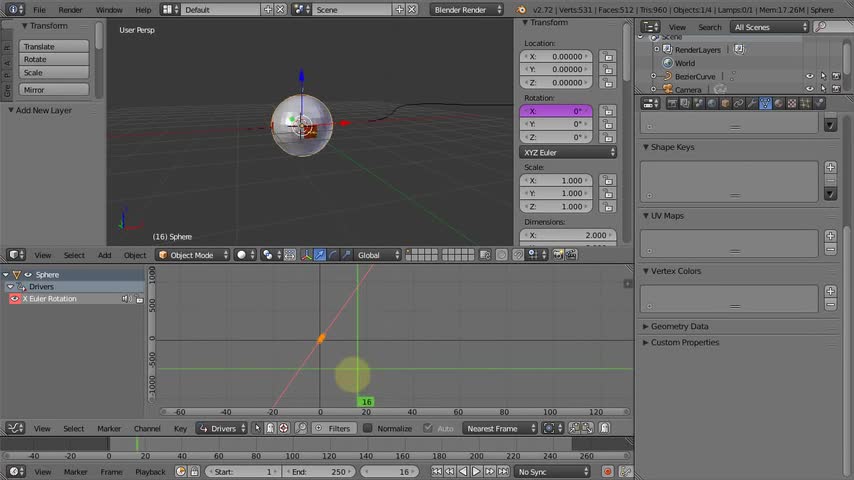
Task: Open the File menu
Action: 39,10
